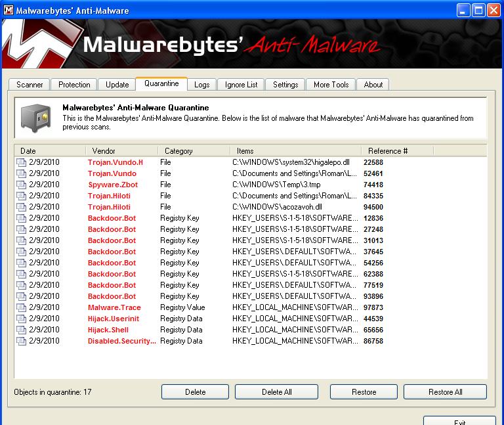Screen dimensions: 504x425
Task: Click the Registry Value category cell
Action: pos(182,307)
